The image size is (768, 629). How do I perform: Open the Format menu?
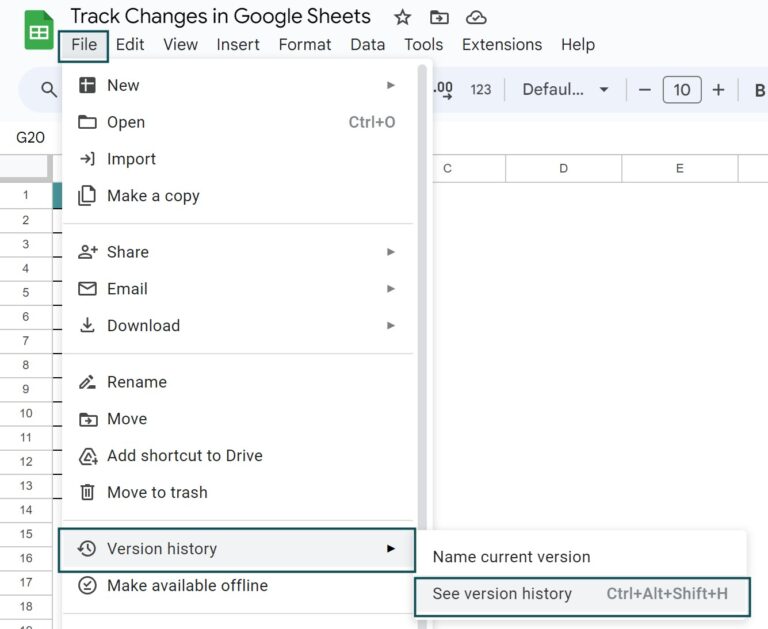point(305,45)
